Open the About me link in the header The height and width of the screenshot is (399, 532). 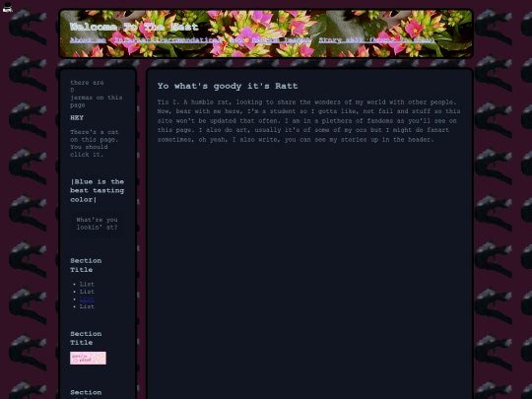tap(88, 40)
